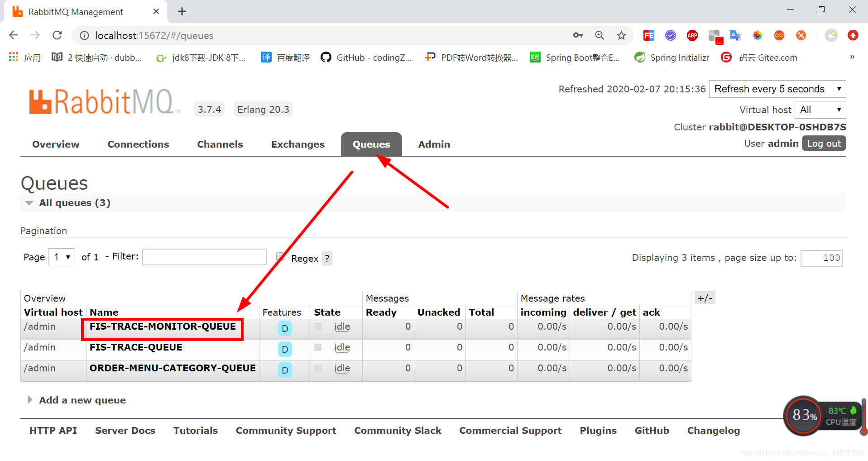
Task: Open the Community Support footer link
Action: click(x=286, y=431)
